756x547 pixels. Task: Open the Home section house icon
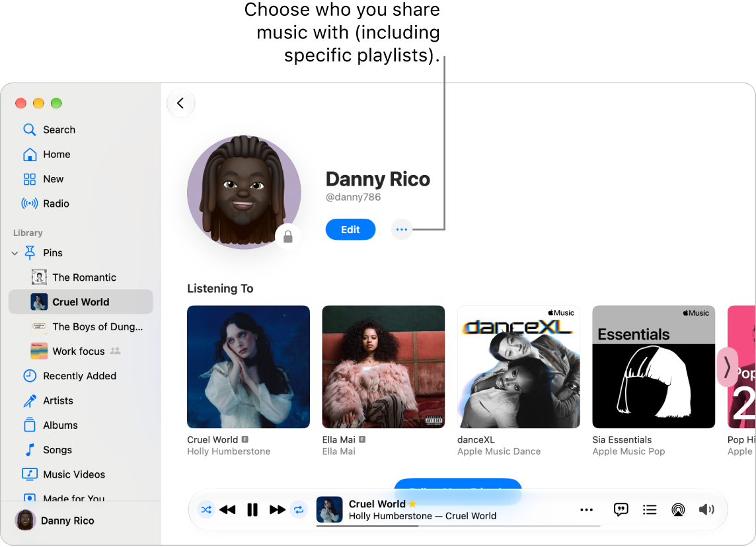click(30, 154)
